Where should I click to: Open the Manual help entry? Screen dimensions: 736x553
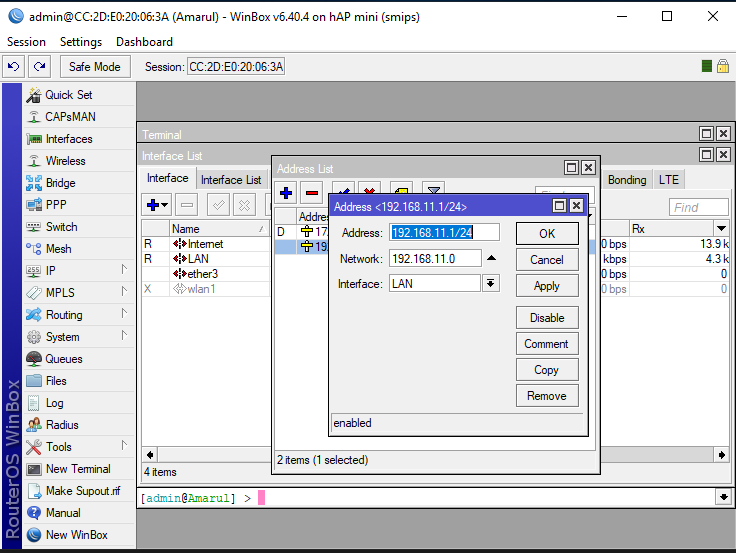point(79,513)
